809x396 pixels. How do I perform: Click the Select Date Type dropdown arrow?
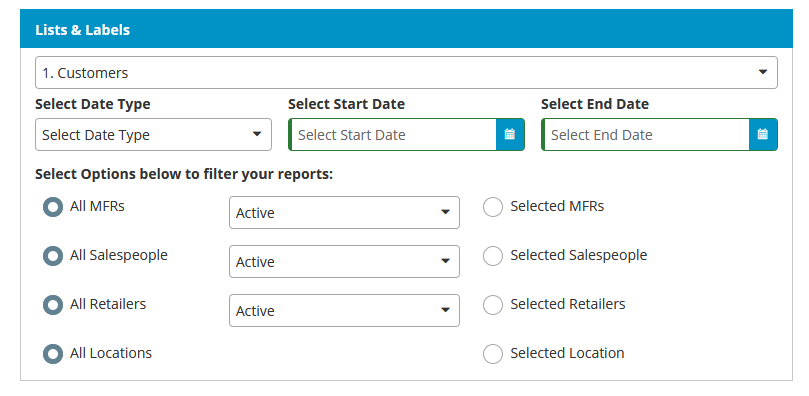[x=256, y=134]
